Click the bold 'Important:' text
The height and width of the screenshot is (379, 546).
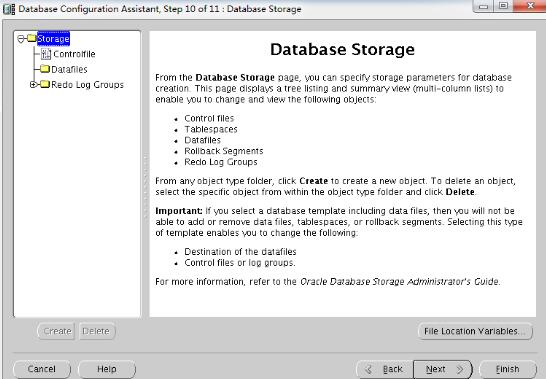[179, 211]
